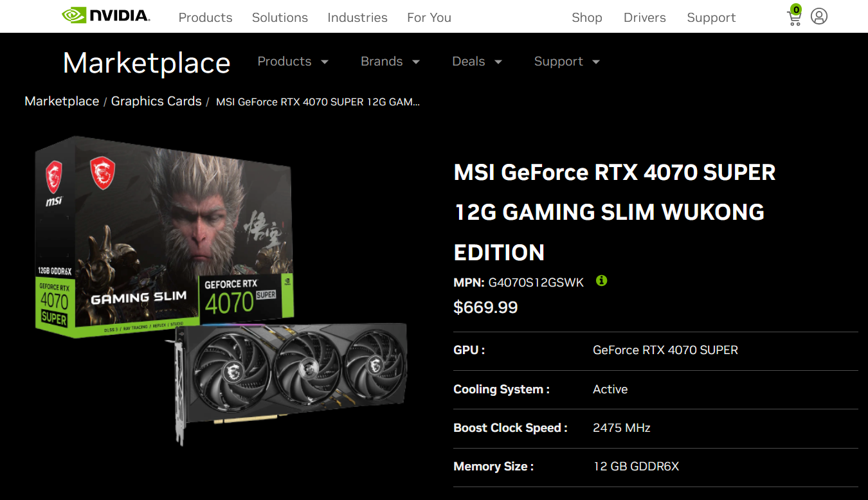Image resolution: width=868 pixels, height=500 pixels.
Task: Open the Drivers page
Action: point(644,17)
